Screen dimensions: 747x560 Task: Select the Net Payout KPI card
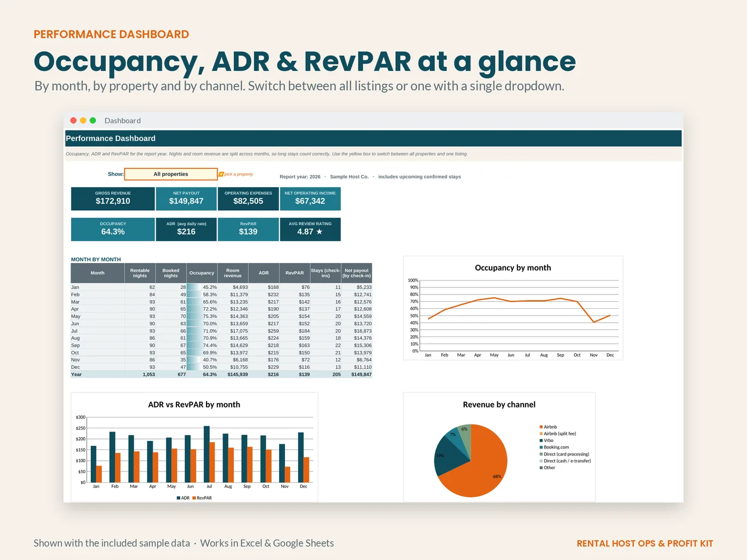point(186,199)
